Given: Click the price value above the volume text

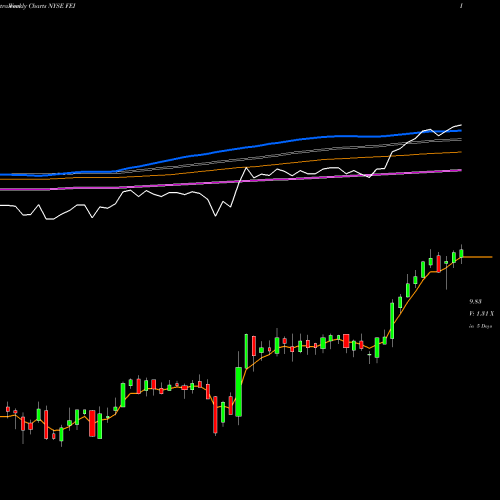Looking at the screenshot, I should click(476, 302).
